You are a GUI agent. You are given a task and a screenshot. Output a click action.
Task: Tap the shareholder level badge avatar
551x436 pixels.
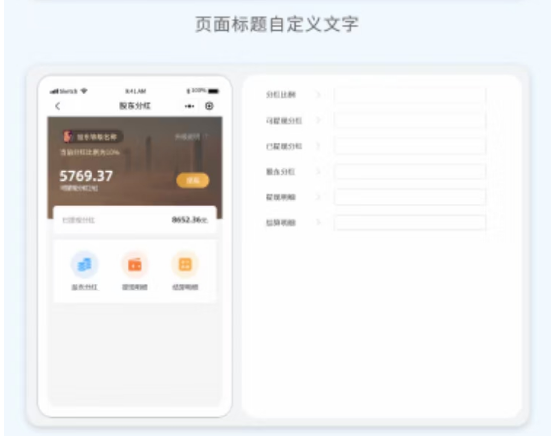point(68,136)
